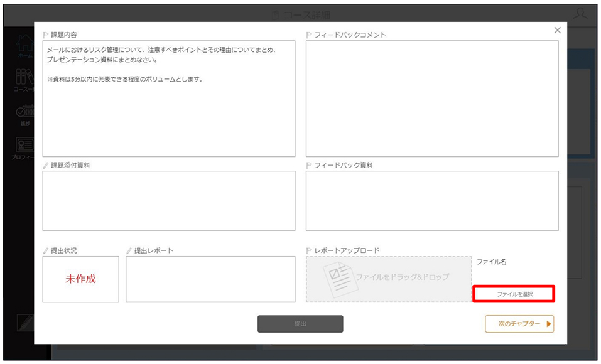
Task: Click the user account icon at top right
Action: click(580, 14)
